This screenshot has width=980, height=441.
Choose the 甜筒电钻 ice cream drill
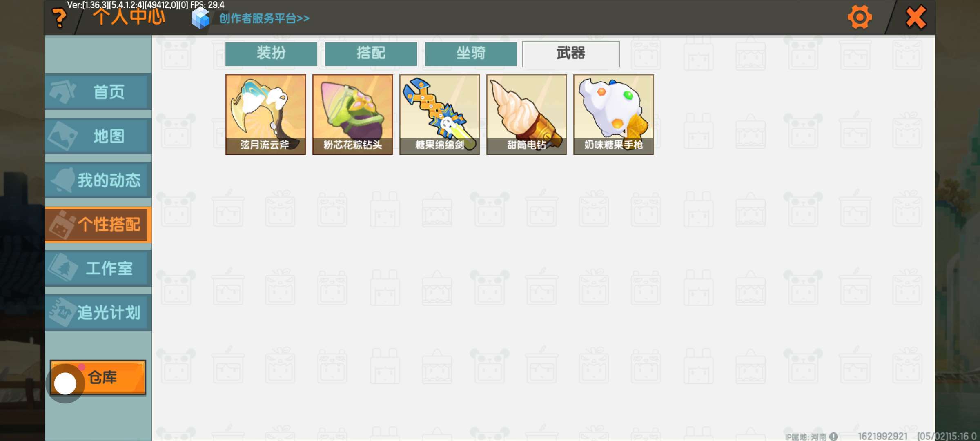tap(527, 114)
